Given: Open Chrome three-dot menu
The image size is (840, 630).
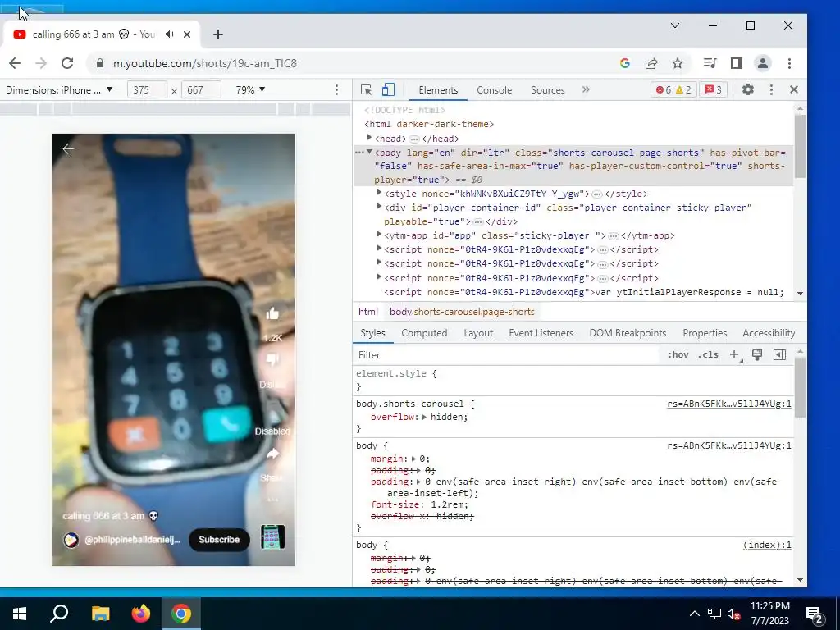Looking at the screenshot, I should click(x=789, y=63).
